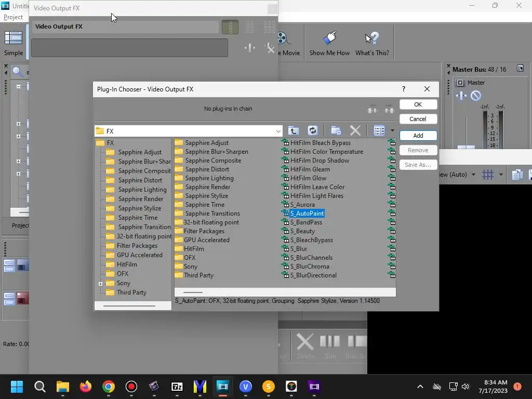Open Google Chrome from taskbar
The height and width of the screenshot is (399, 532).
(108, 387)
